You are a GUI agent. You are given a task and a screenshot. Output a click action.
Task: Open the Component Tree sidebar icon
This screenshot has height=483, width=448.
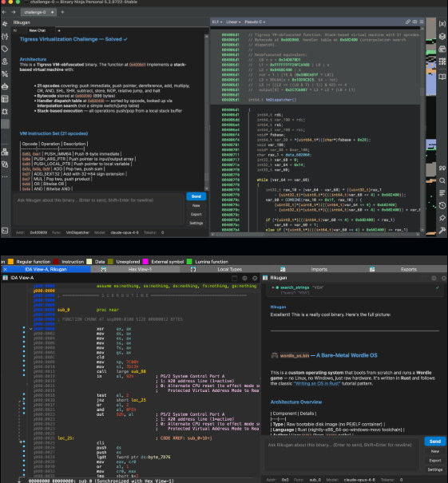(x=5, y=152)
